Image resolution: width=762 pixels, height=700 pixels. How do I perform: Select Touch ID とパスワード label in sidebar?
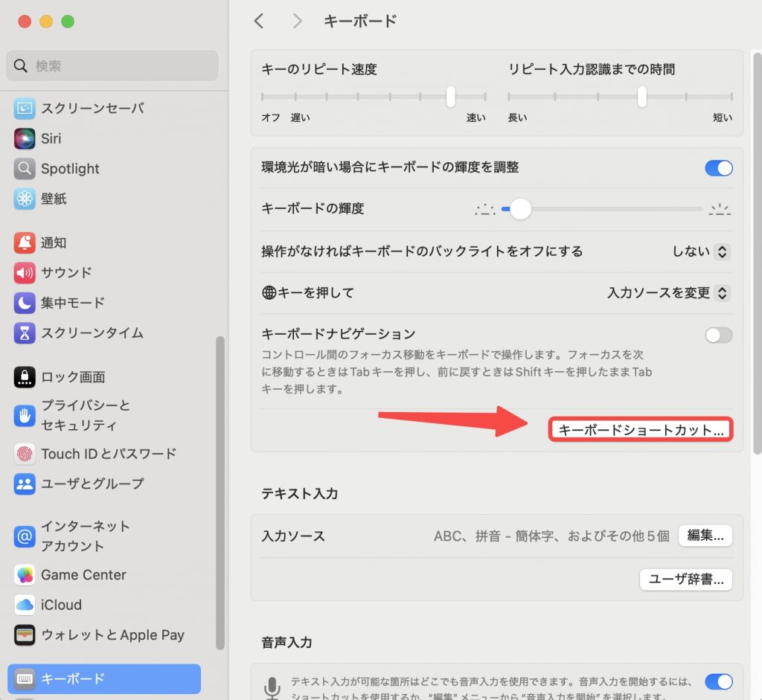pos(109,454)
